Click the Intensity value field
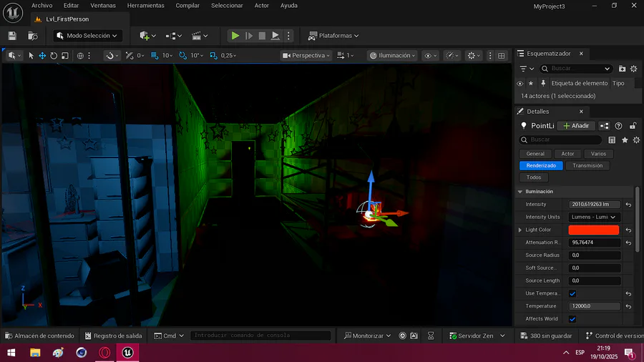Image resolution: width=644 pixels, height=362 pixels. click(594, 205)
